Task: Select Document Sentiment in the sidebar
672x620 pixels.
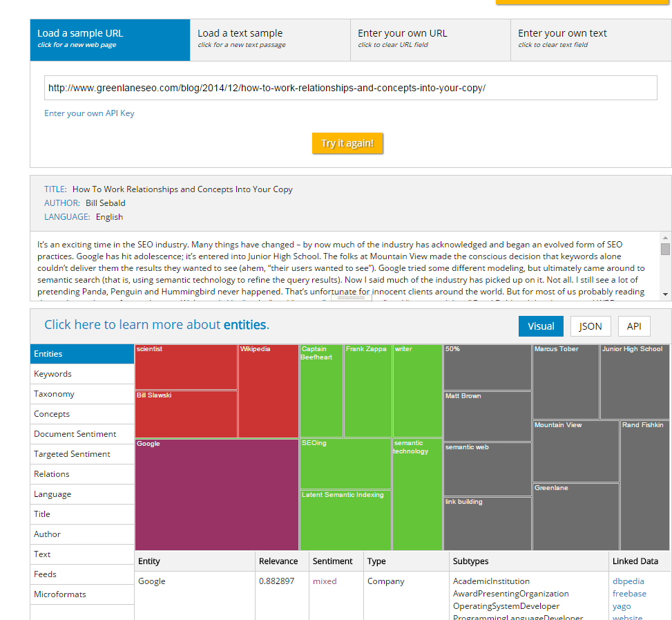Action: (x=75, y=434)
